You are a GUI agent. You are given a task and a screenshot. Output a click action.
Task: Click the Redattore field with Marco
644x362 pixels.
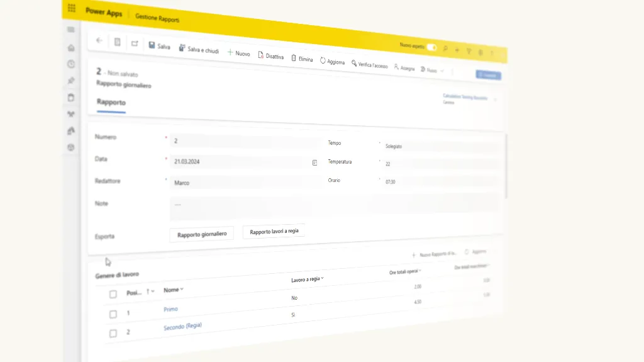[246, 182]
